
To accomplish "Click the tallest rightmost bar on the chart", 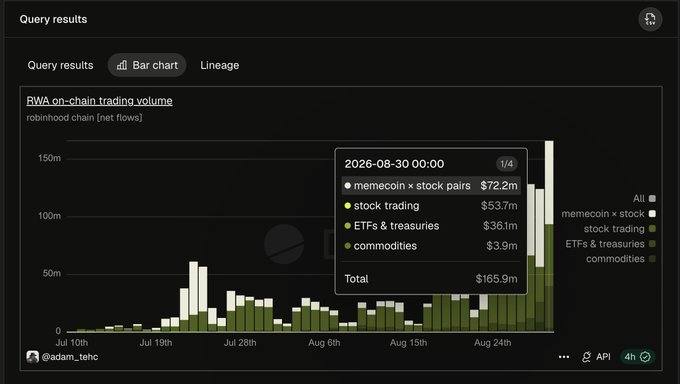I will (549, 236).
